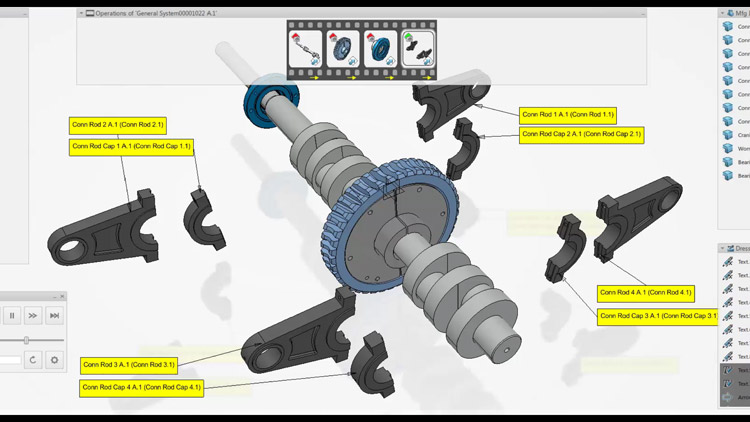Pause the simulation playback
The height and width of the screenshot is (422, 750).
12,316
